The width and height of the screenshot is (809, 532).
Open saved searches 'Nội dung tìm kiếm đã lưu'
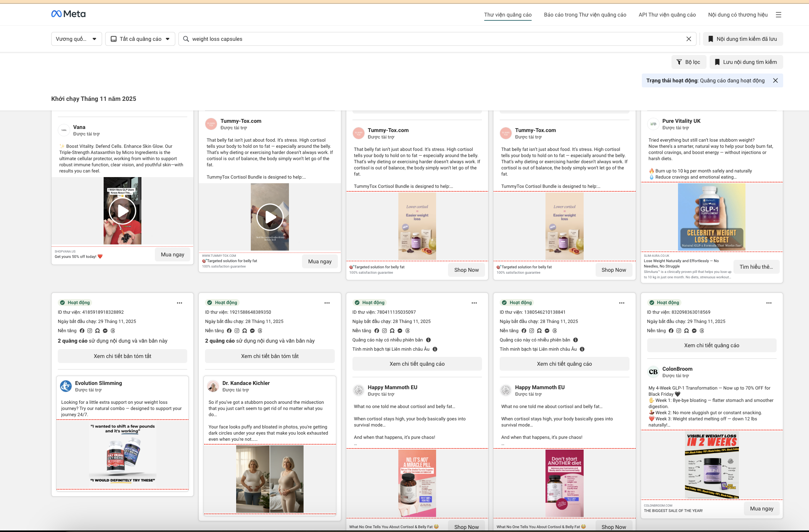tap(742, 39)
